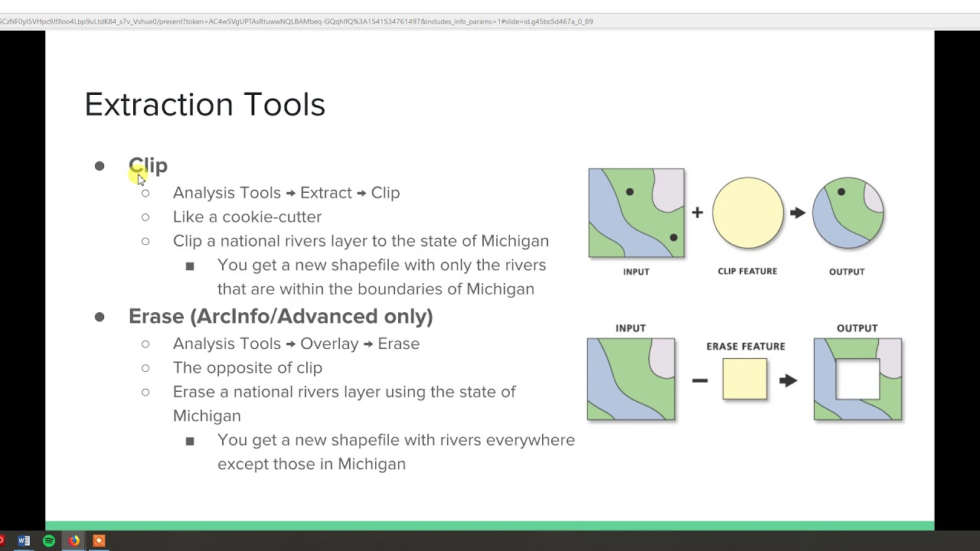The image size is (980, 551).
Task: Click 'rivers everywhere except those in Michigan' text
Action: [x=396, y=452]
